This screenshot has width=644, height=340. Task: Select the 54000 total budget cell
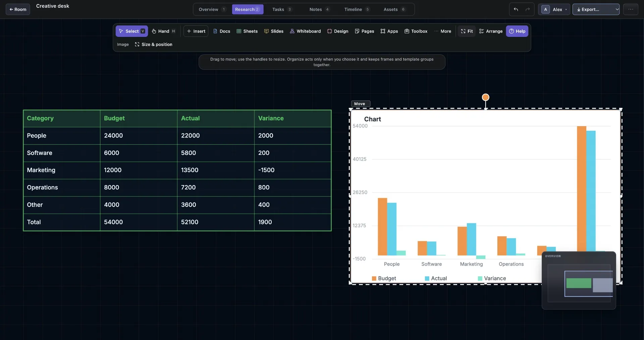(139, 222)
